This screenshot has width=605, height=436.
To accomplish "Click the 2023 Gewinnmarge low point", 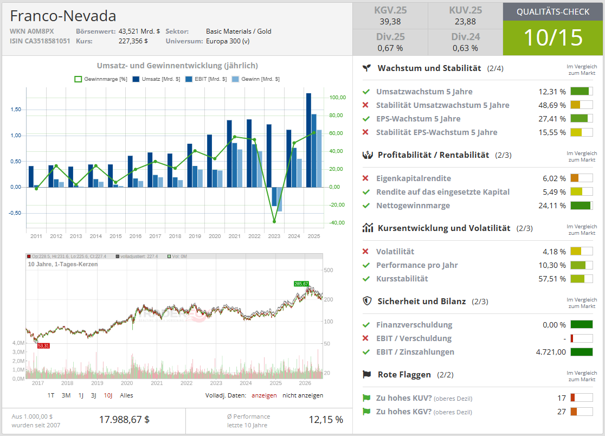I will (x=274, y=221).
